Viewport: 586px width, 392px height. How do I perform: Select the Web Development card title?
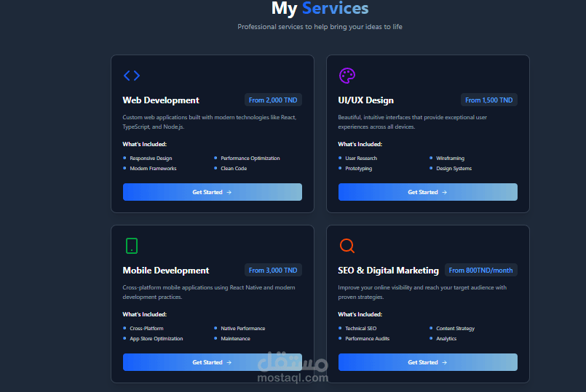pyautogui.click(x=161, y=100)
